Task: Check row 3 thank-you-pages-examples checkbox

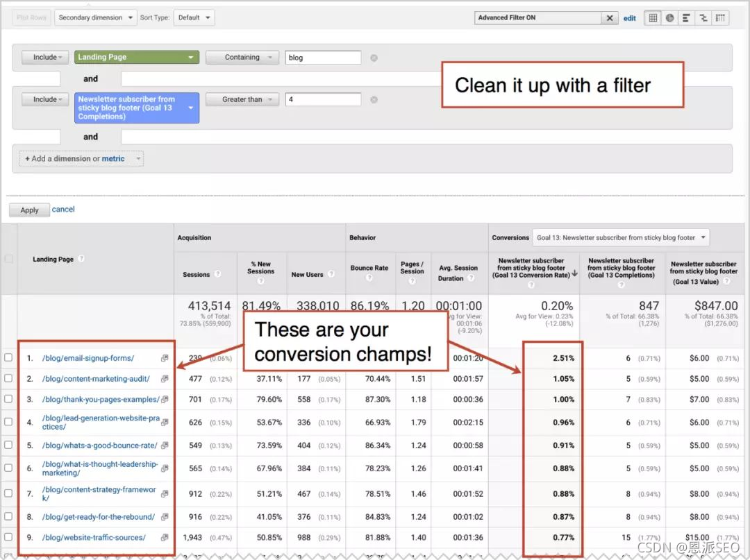Action: [8, 398]
